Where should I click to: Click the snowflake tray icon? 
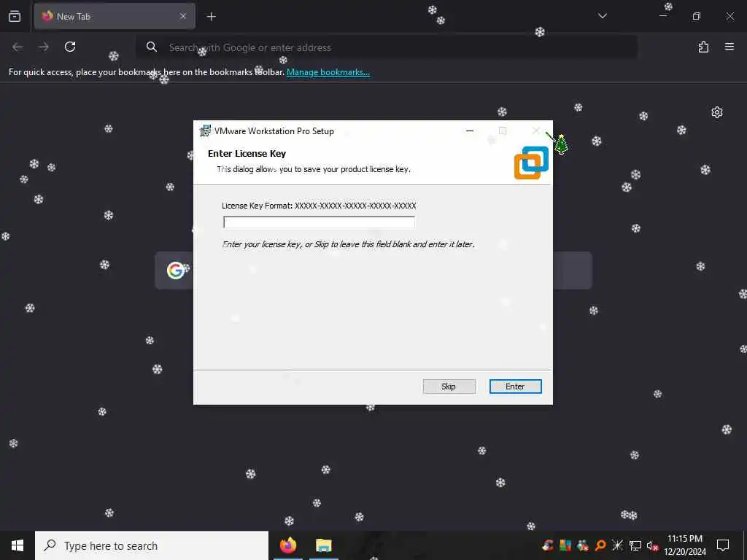(x=617, y=545)
